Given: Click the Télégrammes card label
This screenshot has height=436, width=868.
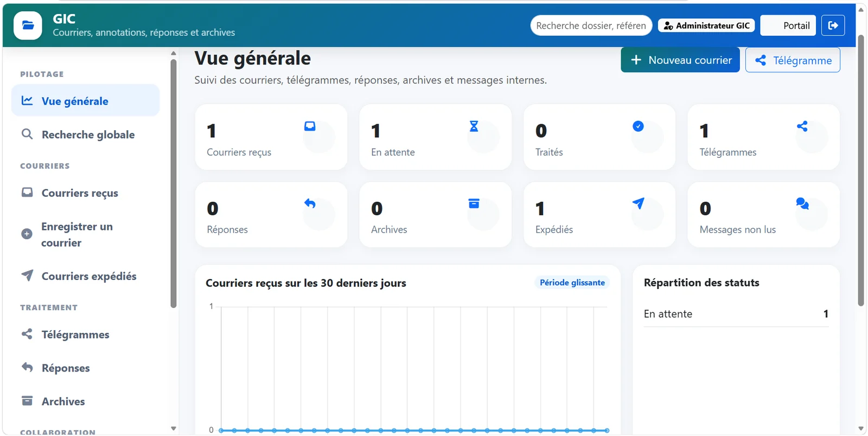Looking at the screenshot, I should 728,152.
